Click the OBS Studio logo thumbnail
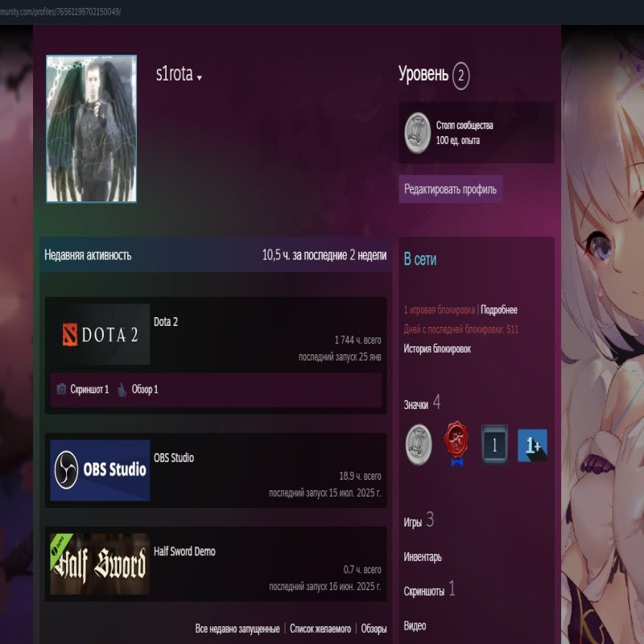The image size is (644, 644). coord(100,470)
